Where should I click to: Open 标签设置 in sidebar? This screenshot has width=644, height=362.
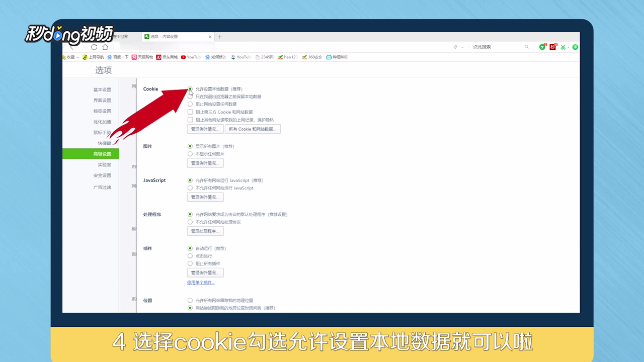tap(102, 111)
